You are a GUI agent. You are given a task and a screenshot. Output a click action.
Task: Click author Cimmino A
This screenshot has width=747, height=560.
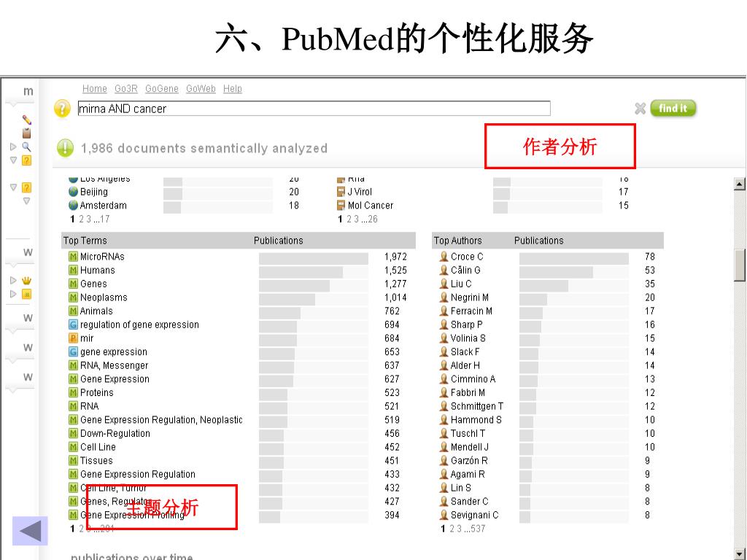coord(473,379)
